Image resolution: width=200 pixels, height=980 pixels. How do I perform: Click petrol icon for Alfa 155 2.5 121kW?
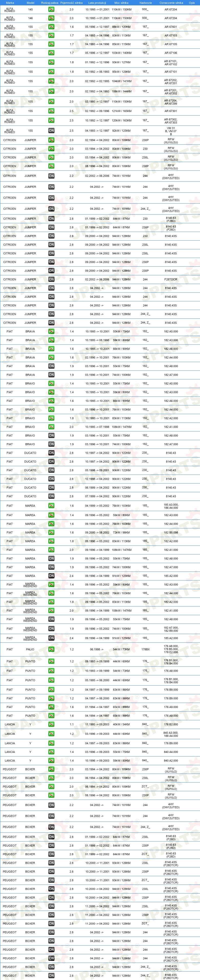[x=51, y=111]
